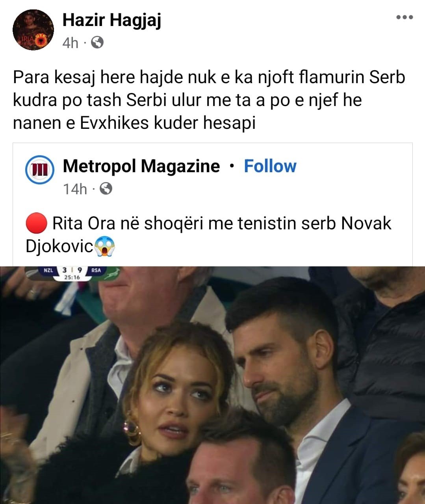The height and width of the screenshot is (504, 425).
Task: Open the Hazir Hagjaj profile name
Action: pyautogui.click(x=112, y=20)
